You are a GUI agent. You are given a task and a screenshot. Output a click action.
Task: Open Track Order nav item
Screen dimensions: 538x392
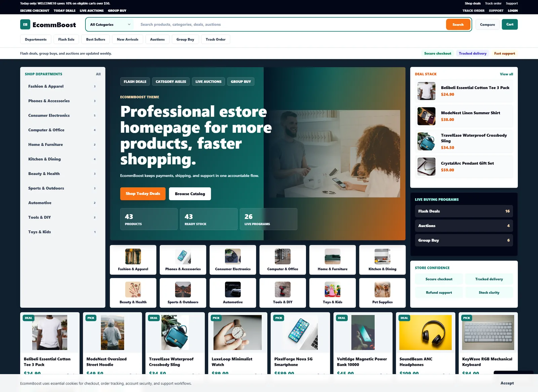(216, 39)
